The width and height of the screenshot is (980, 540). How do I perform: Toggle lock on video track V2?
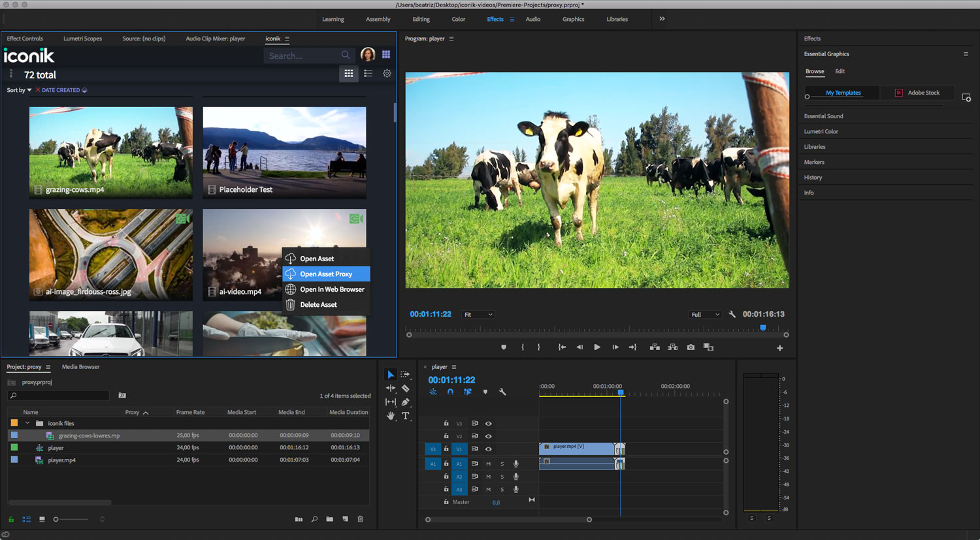click(x=446, y=436)
